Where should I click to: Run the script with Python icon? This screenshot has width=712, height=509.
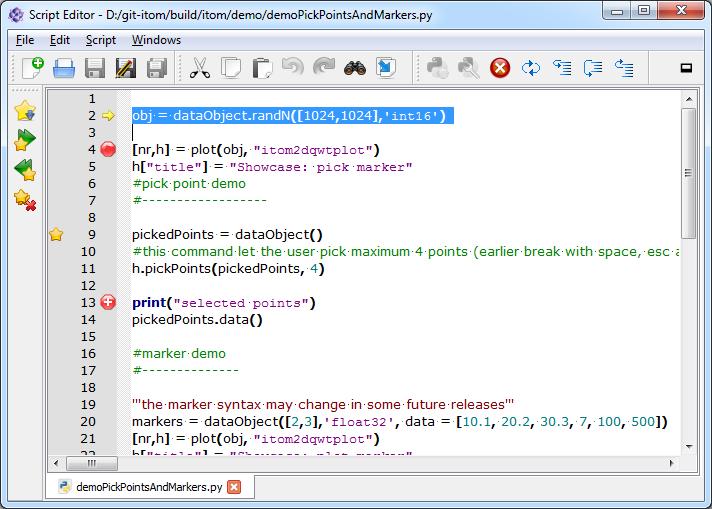tap(438, 68)
